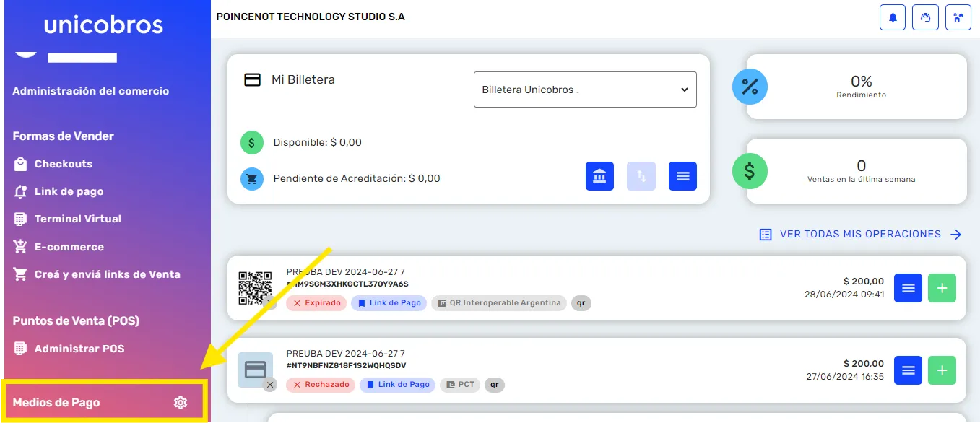Open the menu button for the 27/06/2024 operation
The height and width of the screenshot is (423, 980).
[x=908, y=370]
